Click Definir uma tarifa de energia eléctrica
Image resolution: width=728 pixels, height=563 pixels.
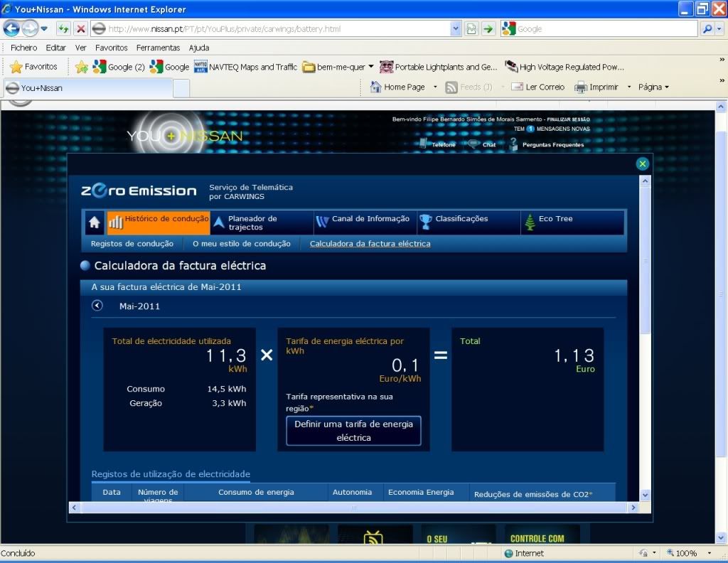pyautogui.click(x=354, y=431)
